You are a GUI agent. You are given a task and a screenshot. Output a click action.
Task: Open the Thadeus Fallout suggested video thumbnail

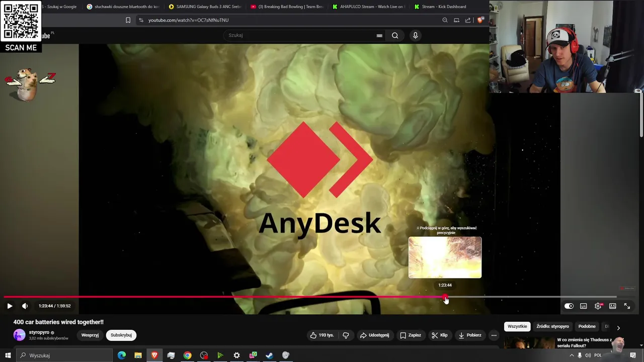click(x=529, y=343)
